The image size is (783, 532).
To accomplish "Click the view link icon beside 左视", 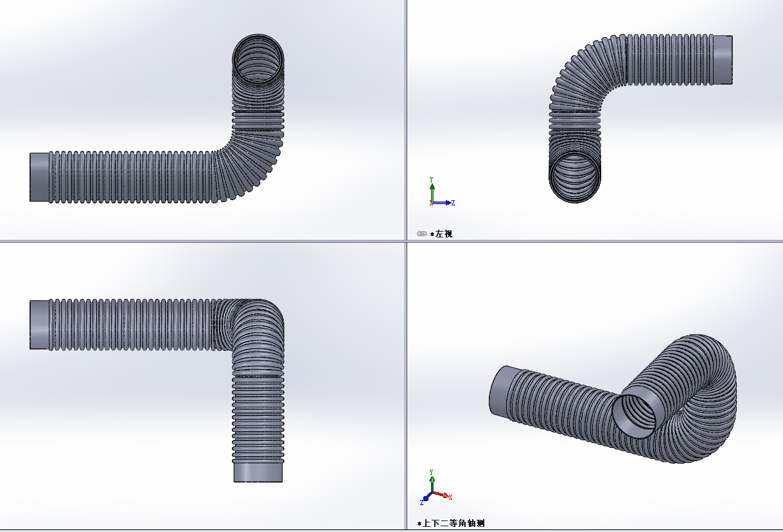I will (421, 234).
